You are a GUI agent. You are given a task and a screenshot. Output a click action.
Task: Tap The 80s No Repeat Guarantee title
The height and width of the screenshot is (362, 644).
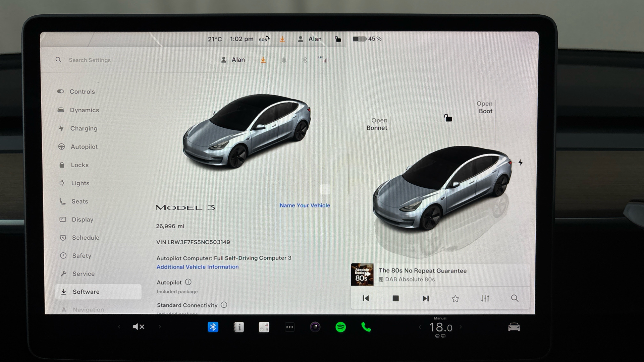click(x=423, y=270)
